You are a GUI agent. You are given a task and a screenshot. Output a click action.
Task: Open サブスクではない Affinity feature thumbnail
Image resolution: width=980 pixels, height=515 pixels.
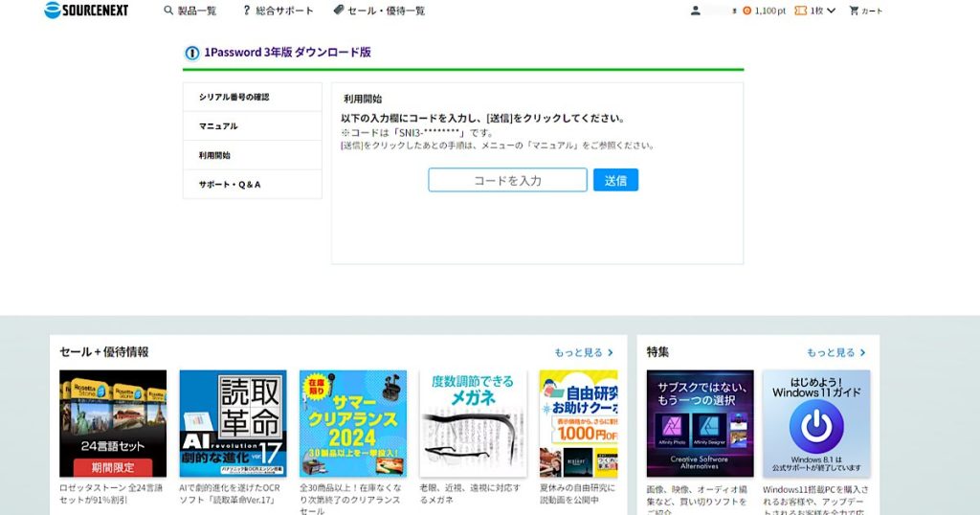700,423
